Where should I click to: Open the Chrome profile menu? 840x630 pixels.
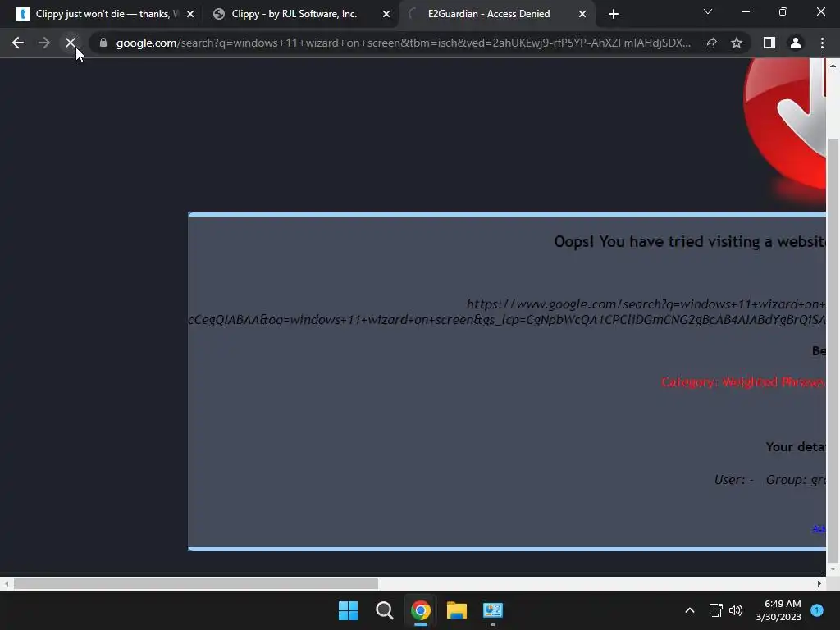[796, 43]
